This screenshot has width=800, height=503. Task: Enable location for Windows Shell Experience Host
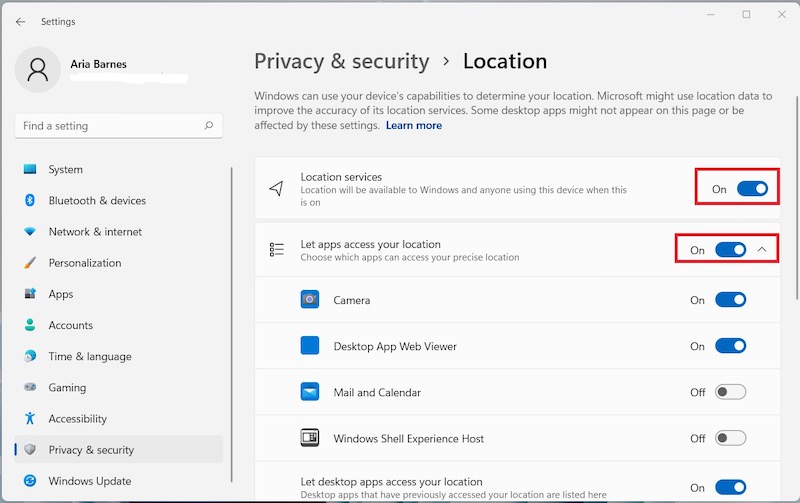click(731, 438)
